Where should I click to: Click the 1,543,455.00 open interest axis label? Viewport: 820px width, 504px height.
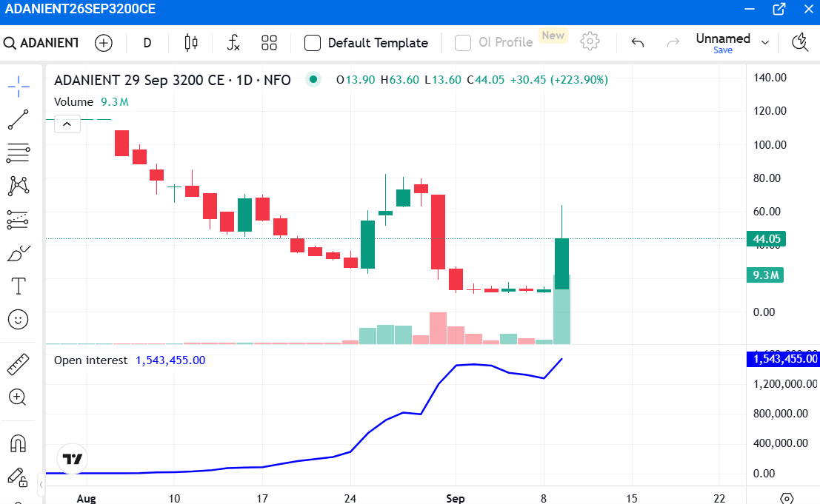pyautogui.click(x=783, y=359)
